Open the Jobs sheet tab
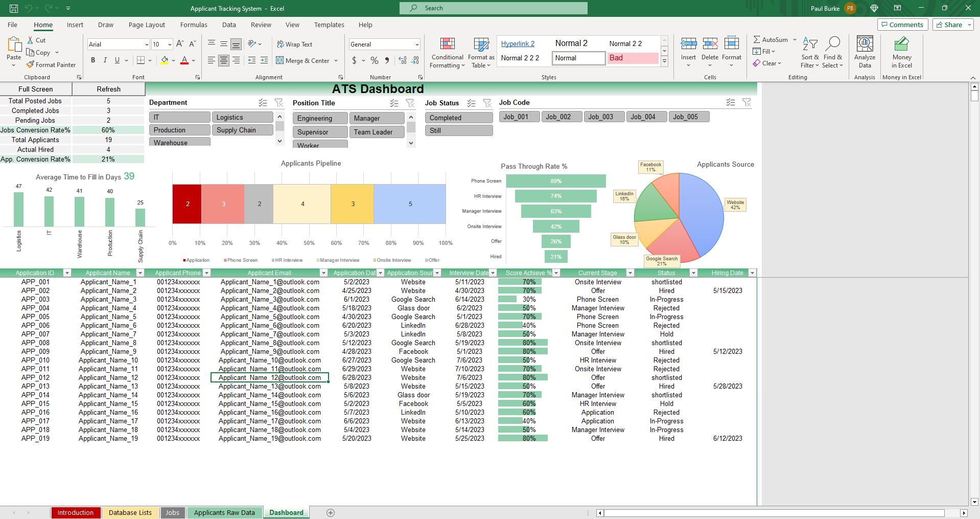 click(173, 512)
